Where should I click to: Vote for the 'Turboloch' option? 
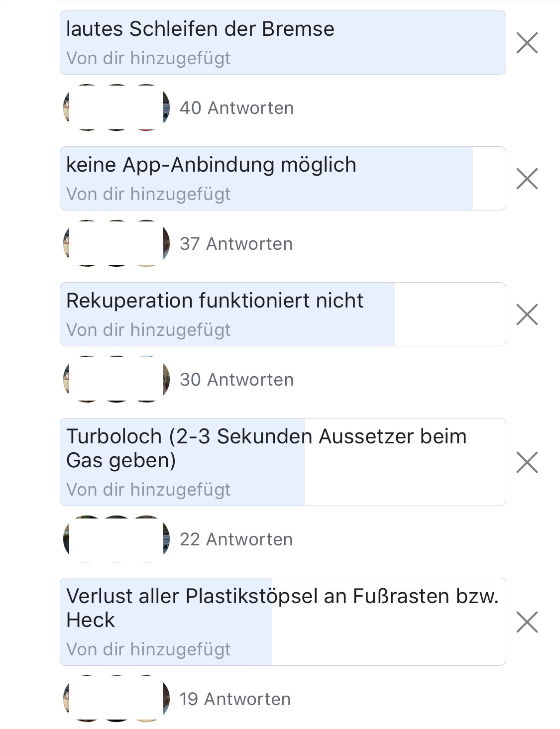(x=282, y=462)
